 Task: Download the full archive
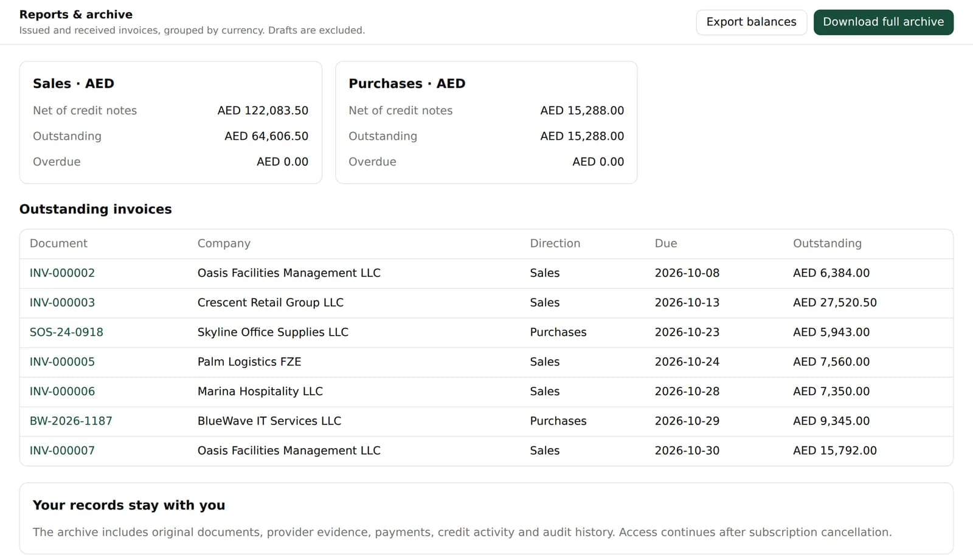tap(883, 22)
